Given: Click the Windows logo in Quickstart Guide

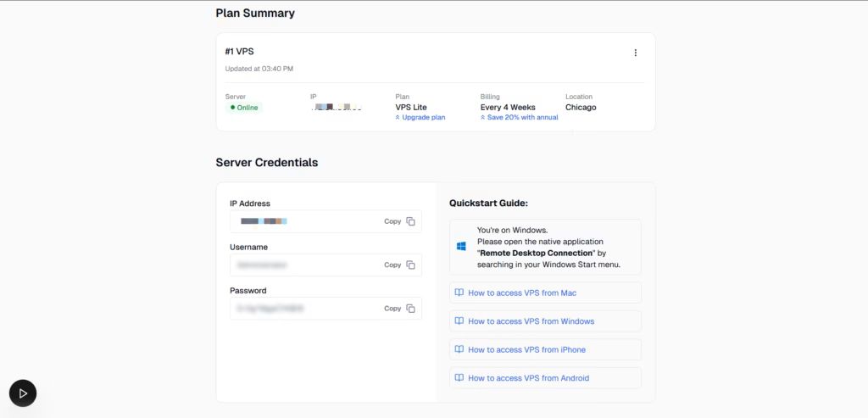Looking at the screenshot, I should [462, 247].
